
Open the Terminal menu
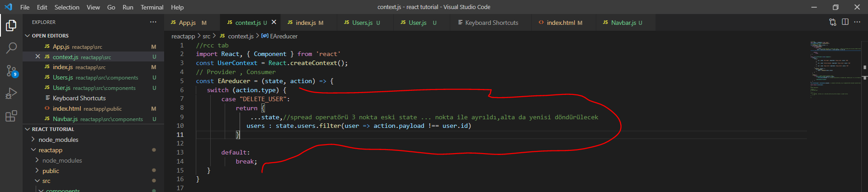tap(152, 7)
